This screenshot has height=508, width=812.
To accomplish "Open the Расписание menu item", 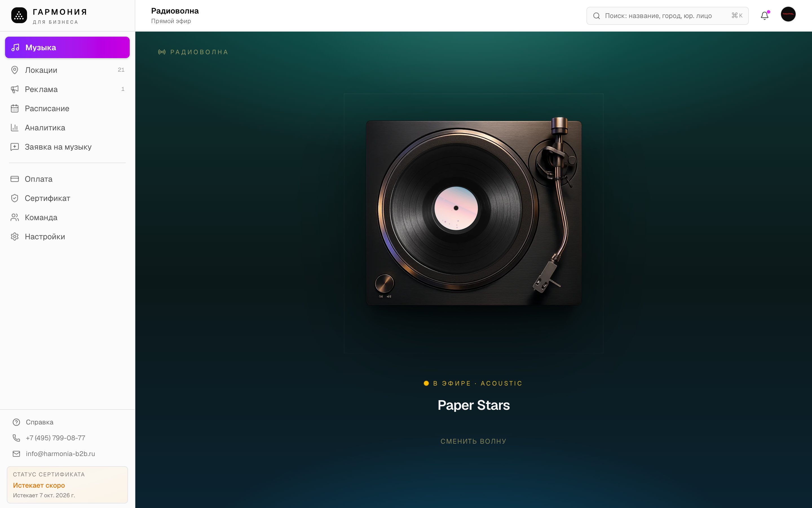I will [x=67, y=108].
